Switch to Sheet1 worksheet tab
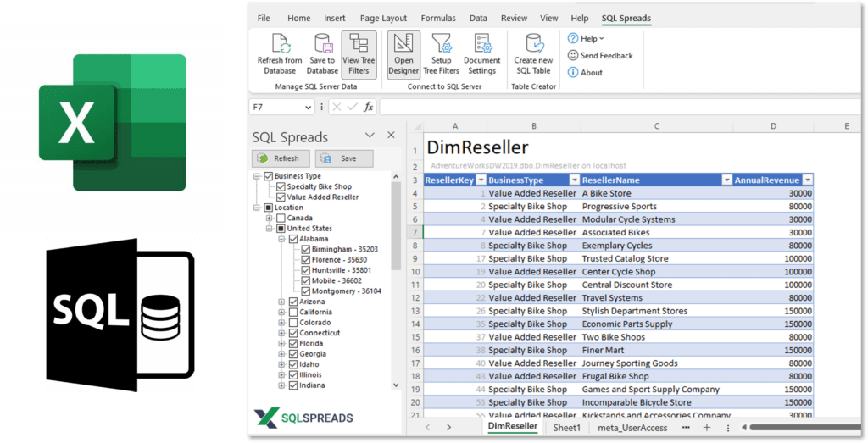This screenshot has height=443, width=868. pyautogui.click(x=567, y=428)
